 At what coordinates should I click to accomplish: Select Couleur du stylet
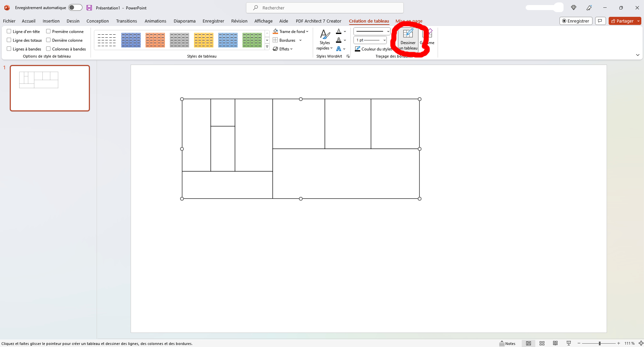click(373, 49)
